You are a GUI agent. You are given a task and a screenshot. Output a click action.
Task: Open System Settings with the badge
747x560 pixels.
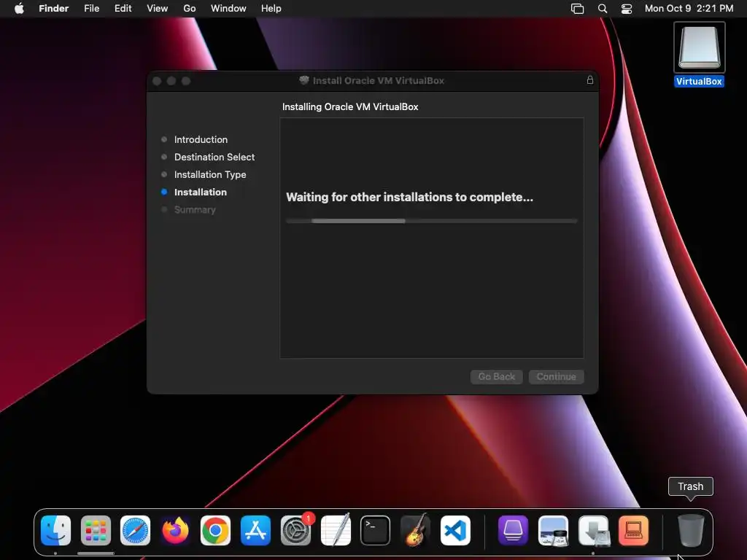(x=295, y=530)
